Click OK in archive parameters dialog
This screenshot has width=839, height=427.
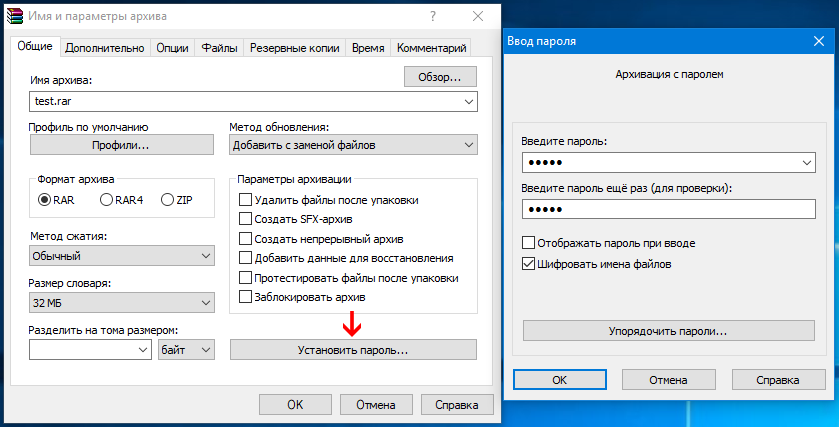(295, 405)
